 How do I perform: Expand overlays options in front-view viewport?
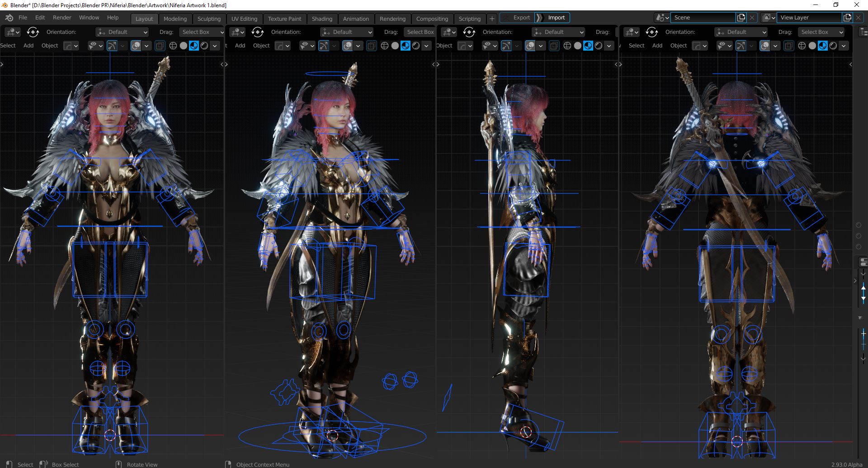coord(146,46)
